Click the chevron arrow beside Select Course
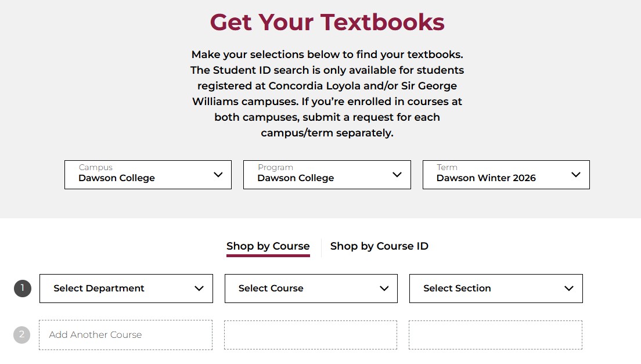 384,289
